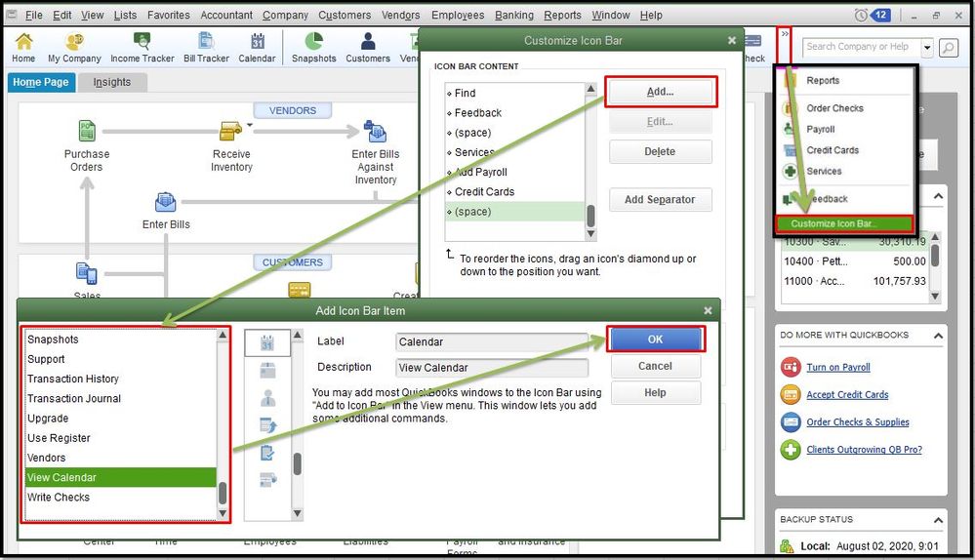This screenshot has height=560, width=975.
Task: Click Accept Credit Cards icon
Action: point(791,395)
